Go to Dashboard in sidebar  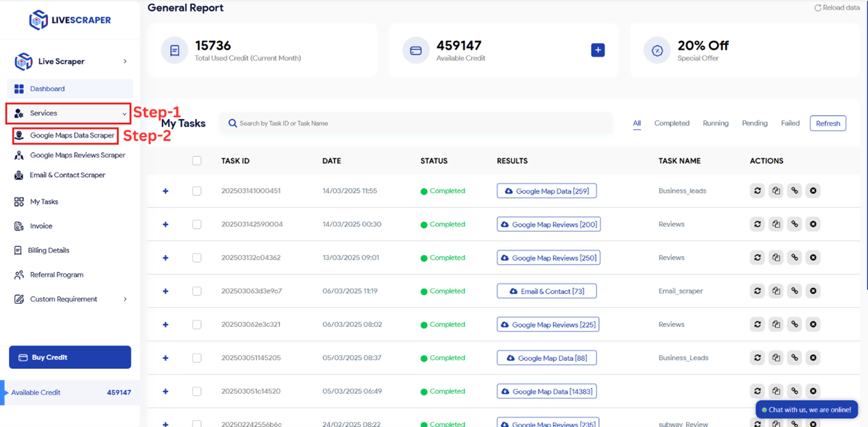click(70, 89)
